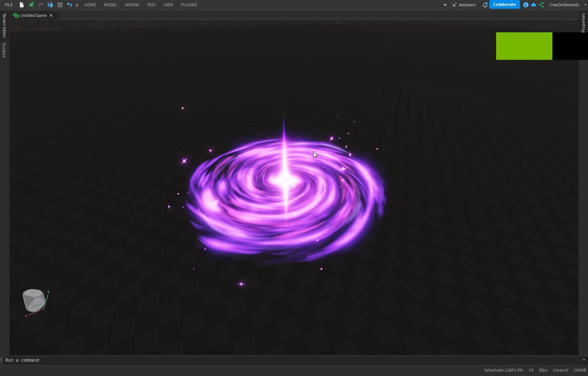The width and height of the screenshot is (588, 376).
Task: Click the green share icon
Action: click(541, 5)
